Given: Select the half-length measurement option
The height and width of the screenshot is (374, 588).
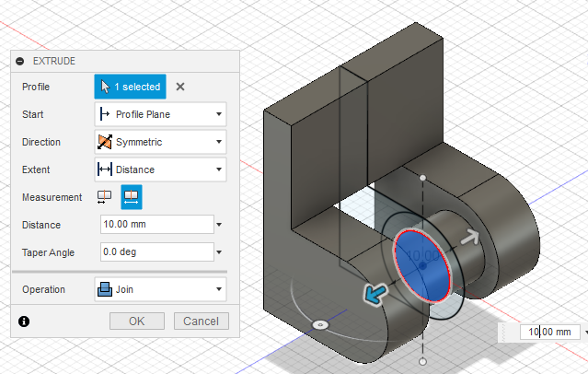Looking at the screenshot, I should 104,197.
